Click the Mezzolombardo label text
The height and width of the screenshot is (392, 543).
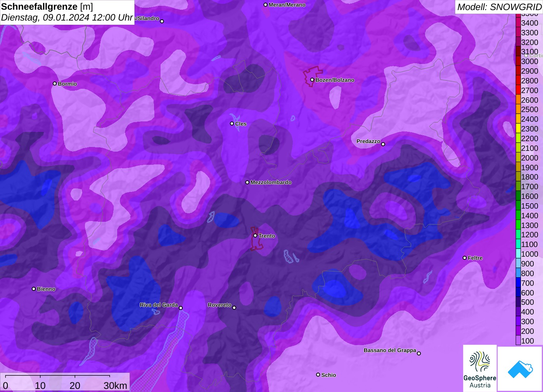(271, 182)
